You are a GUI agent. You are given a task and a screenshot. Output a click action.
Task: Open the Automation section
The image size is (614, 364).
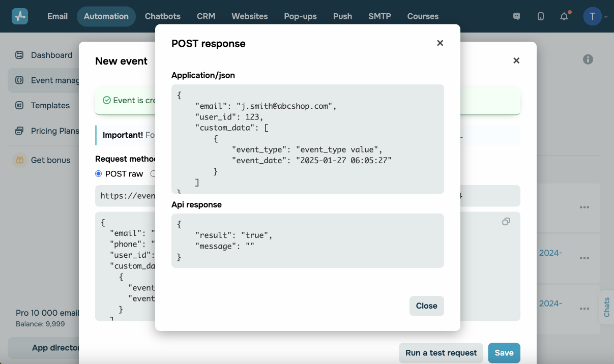[106, 16]
